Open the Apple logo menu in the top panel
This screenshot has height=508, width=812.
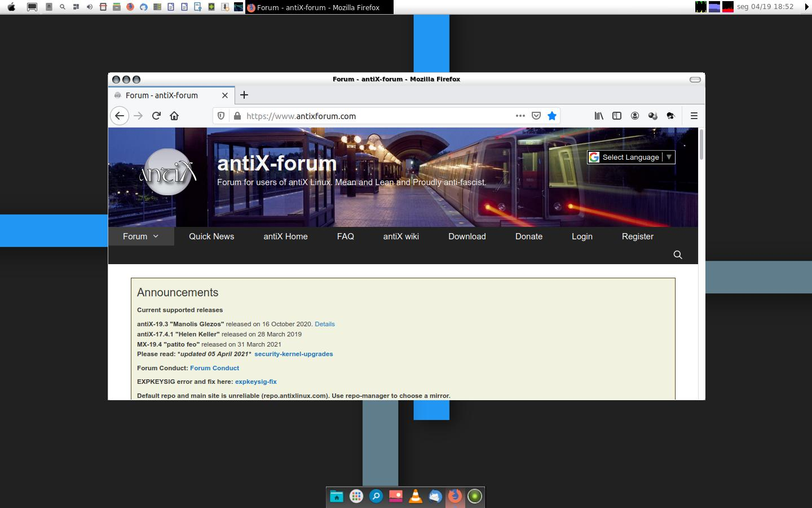pos(11,7)
